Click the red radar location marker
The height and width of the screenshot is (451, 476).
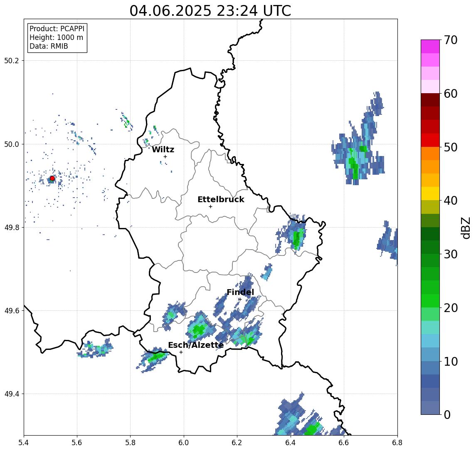(x=52, y=178)
